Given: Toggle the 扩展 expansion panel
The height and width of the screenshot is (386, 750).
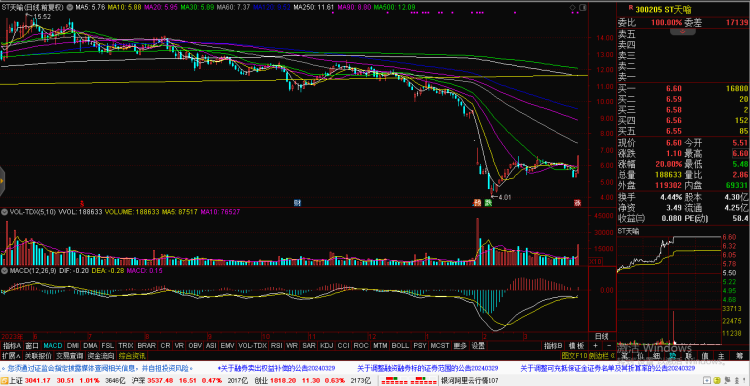Looking at the screenshot, I should point(11,356).
